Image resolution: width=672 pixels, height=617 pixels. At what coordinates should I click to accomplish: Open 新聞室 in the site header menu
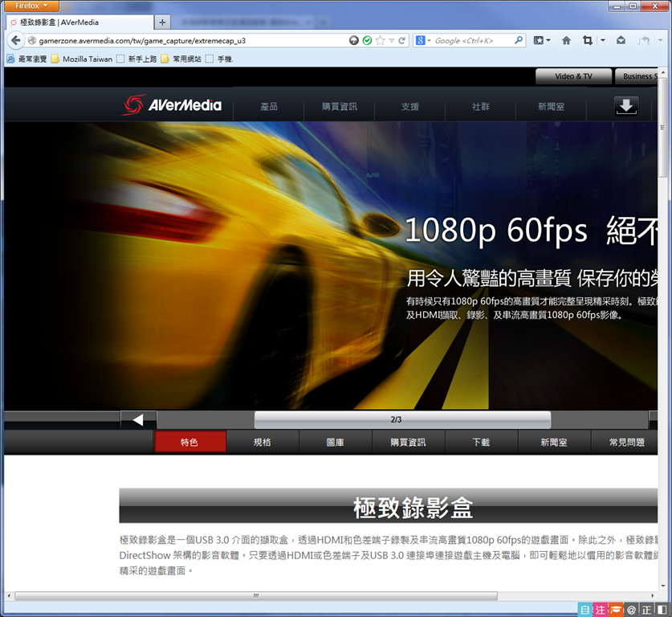551,106
